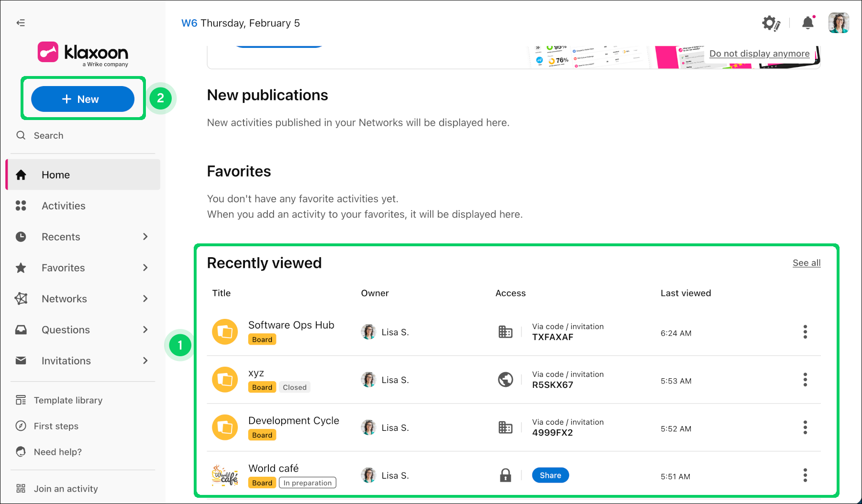Go to Activities in the sidebar
Screen dimensions: 862x504
click(63, 206)
